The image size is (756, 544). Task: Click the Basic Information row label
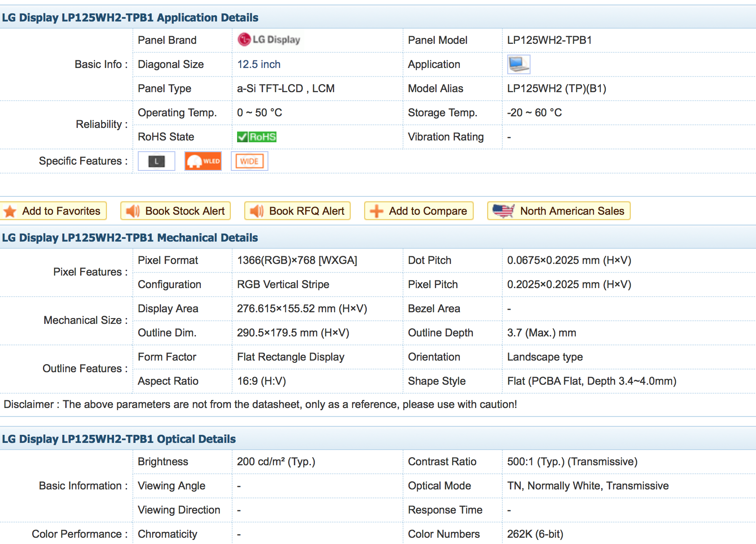[x=83, y=486]
